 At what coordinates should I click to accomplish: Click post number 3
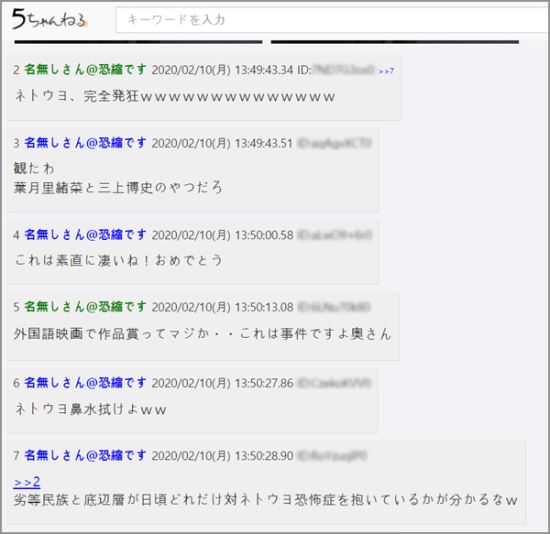coord(16,143)
